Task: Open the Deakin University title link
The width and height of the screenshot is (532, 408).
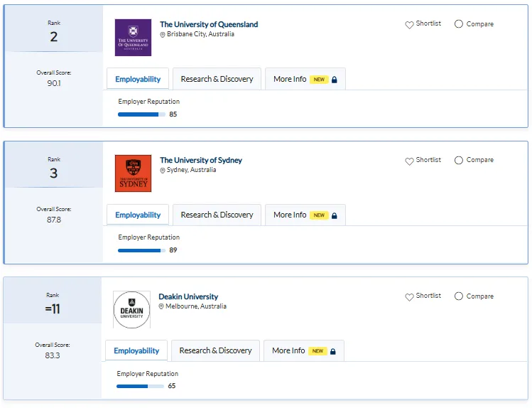Action: pos(188,296)
